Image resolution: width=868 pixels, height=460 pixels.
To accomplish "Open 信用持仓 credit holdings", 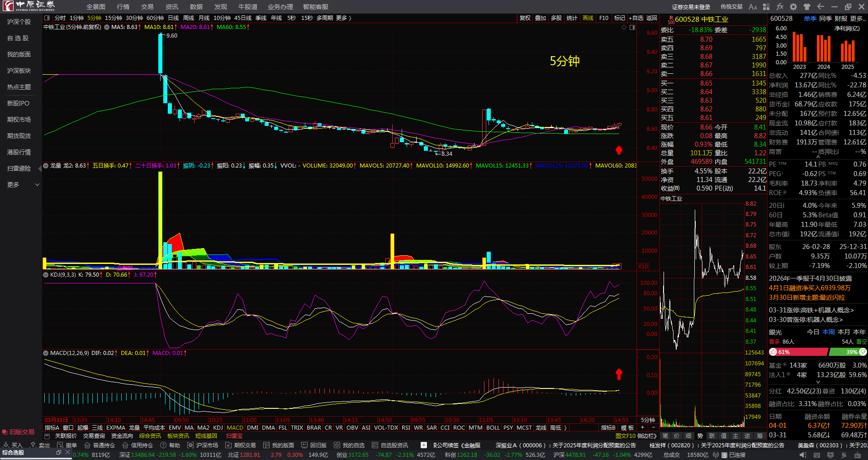I will 138,445.
